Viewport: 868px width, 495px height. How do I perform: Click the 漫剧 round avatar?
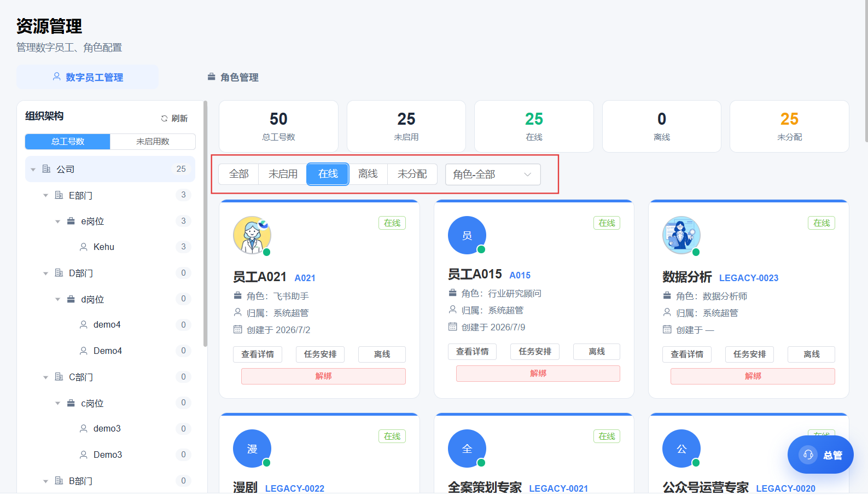[252, 449]
